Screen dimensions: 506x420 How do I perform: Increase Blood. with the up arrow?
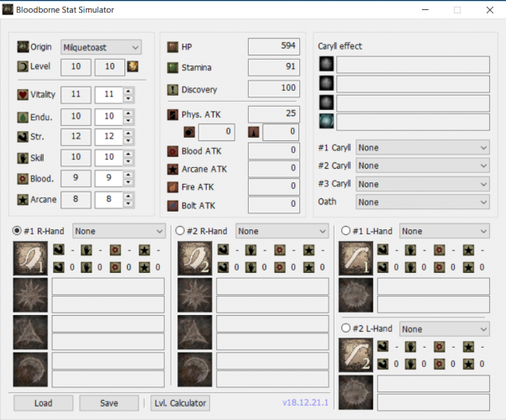(x=129, y=175)
